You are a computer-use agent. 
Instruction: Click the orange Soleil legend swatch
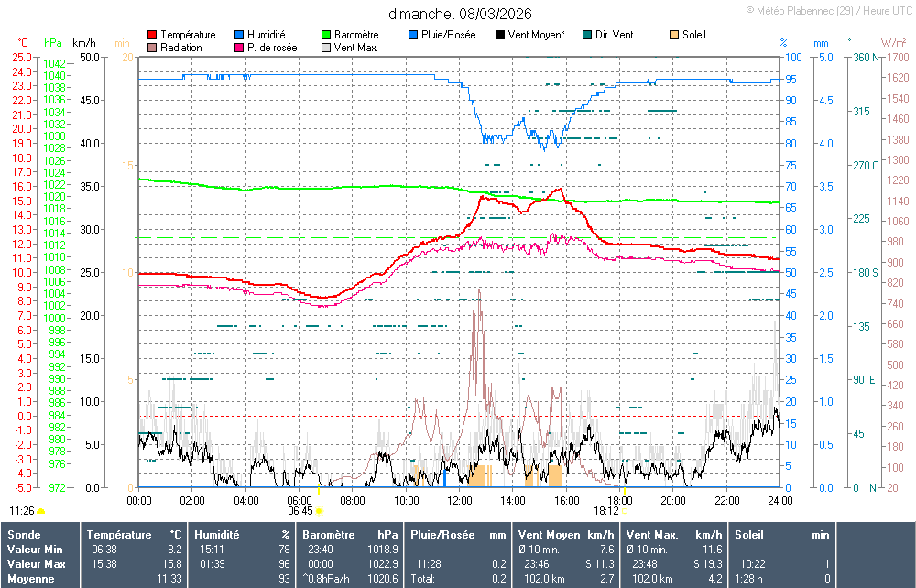pos(674,35)
